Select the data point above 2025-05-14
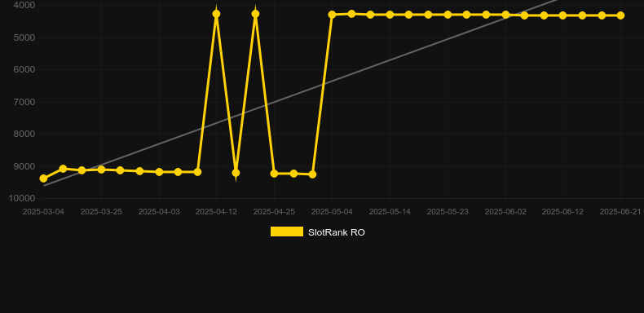 pos(390,15)
